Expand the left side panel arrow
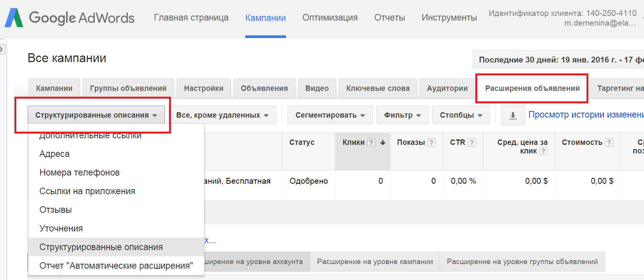The height and width of the screenshot is (280, 644). click(2, 49)
